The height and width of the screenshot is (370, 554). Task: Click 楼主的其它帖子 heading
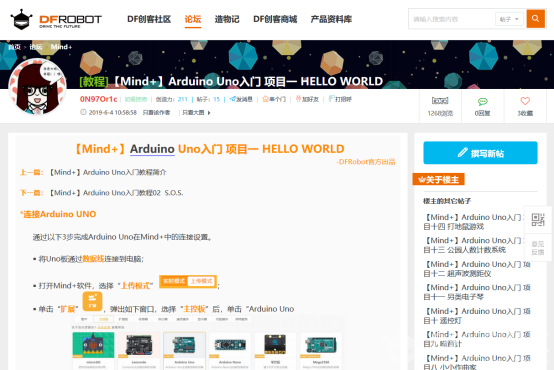coord(447,201)
